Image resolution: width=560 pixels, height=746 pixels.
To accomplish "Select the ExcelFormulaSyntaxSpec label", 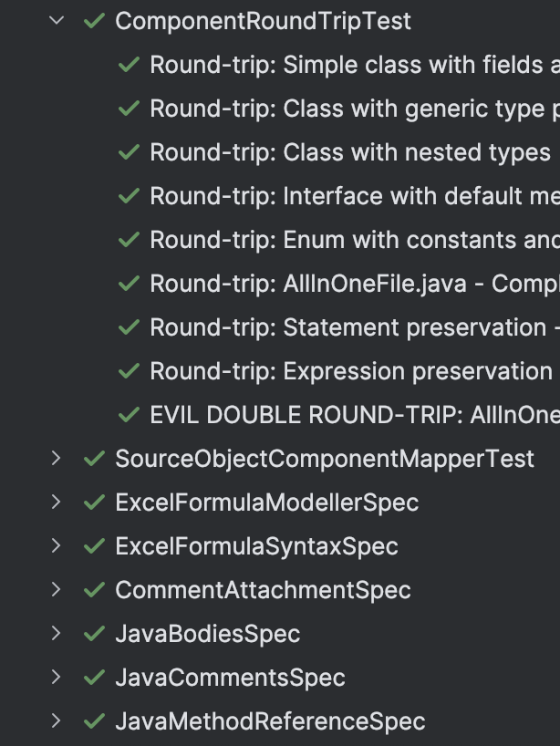I will [256, 546].
